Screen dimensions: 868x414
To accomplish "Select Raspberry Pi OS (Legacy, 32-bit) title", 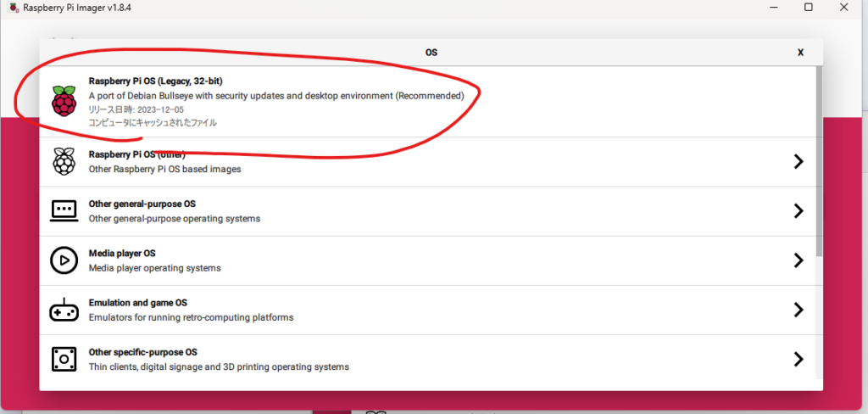I will 156,81.
